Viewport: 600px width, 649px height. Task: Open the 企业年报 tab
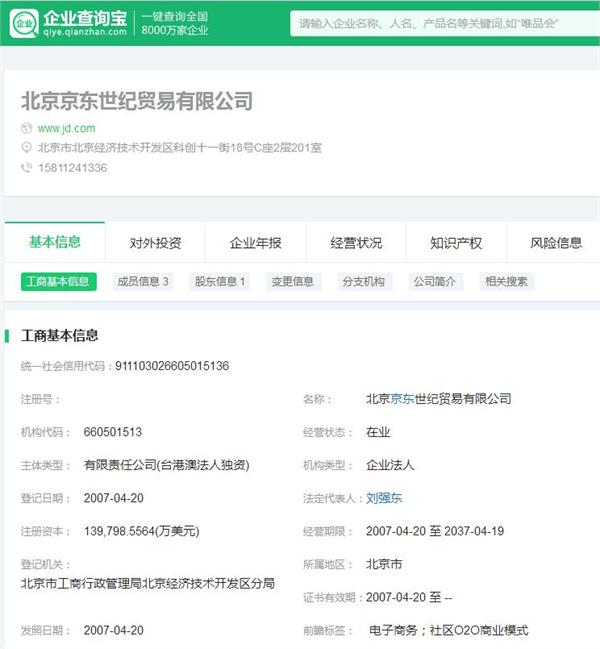pos(256,243)
